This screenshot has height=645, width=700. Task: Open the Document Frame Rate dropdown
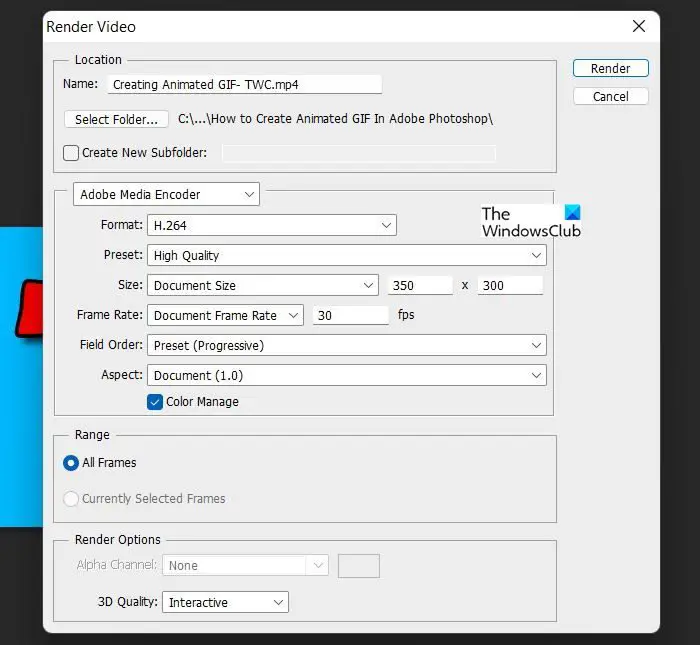pyautogui.click(x=225, y=315)
